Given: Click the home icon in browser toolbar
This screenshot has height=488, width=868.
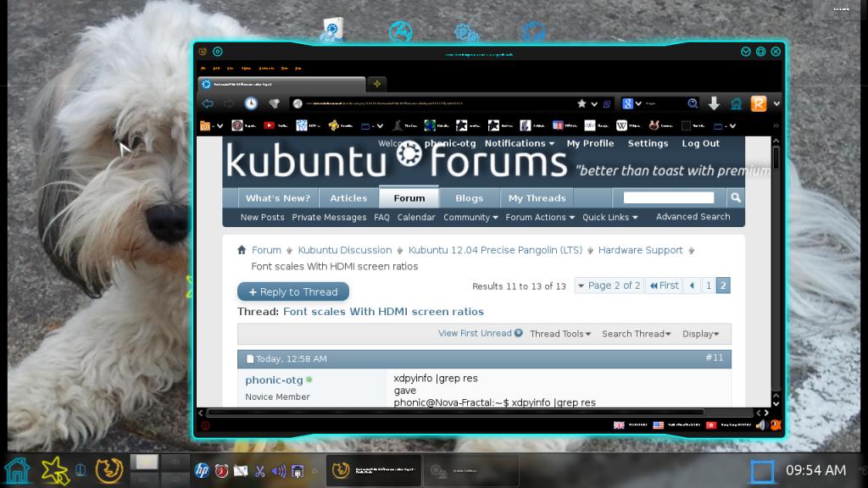Looking at the screenshot, I should coord(736,103).
